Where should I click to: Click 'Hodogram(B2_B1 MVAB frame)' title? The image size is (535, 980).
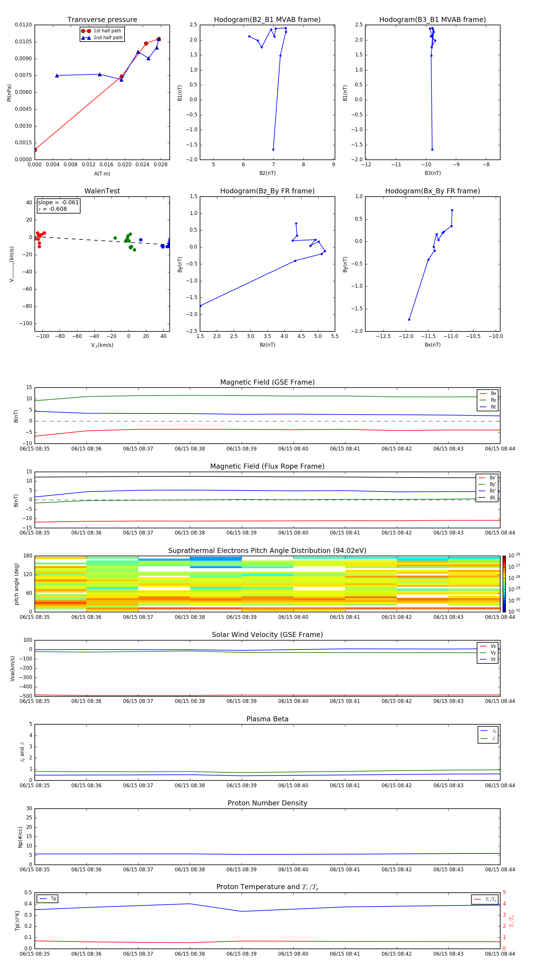tap(267, 20)
